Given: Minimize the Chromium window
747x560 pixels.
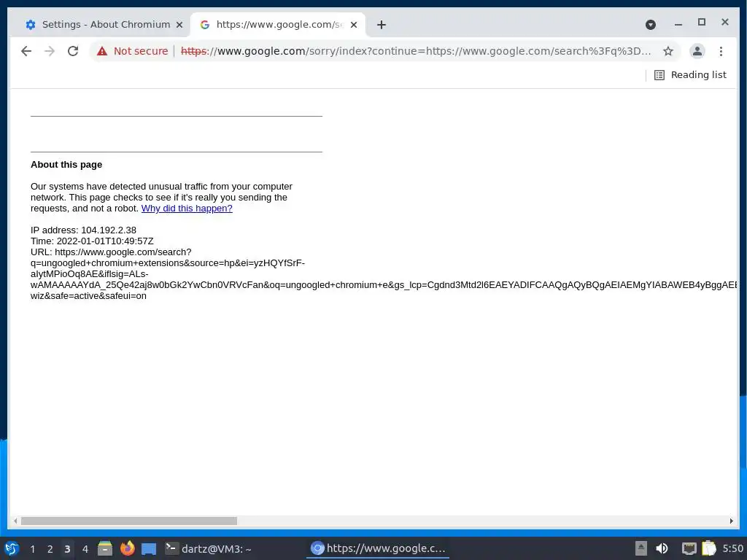Looking at the screenshot, I should click(x=678, y=24).
